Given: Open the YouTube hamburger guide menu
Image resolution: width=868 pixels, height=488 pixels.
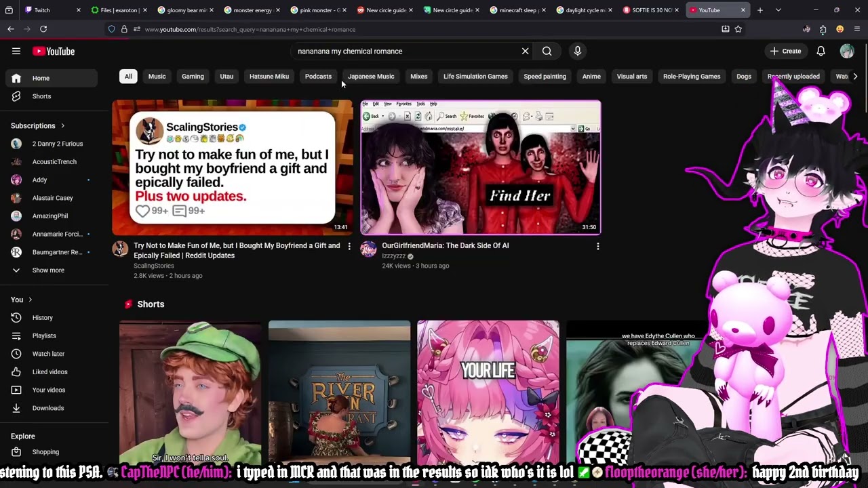Looking at the screenshot, I should 16,51.
